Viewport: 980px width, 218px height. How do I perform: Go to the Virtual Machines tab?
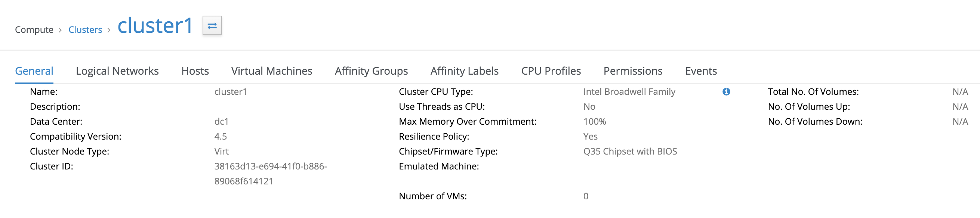(x=272, y=71)
